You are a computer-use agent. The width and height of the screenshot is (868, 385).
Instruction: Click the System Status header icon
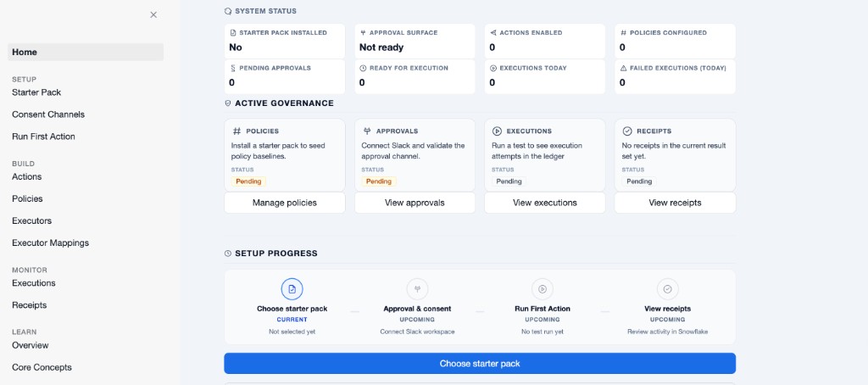click(228, 11)
